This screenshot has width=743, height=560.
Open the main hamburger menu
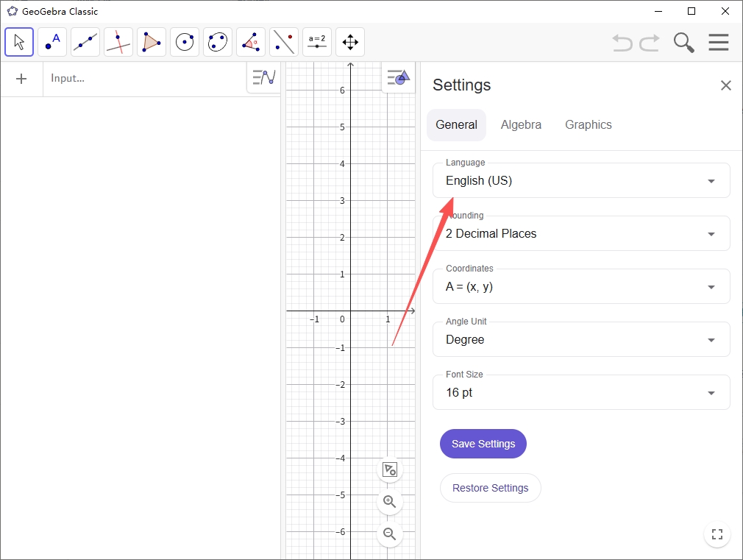click(719, 42)
